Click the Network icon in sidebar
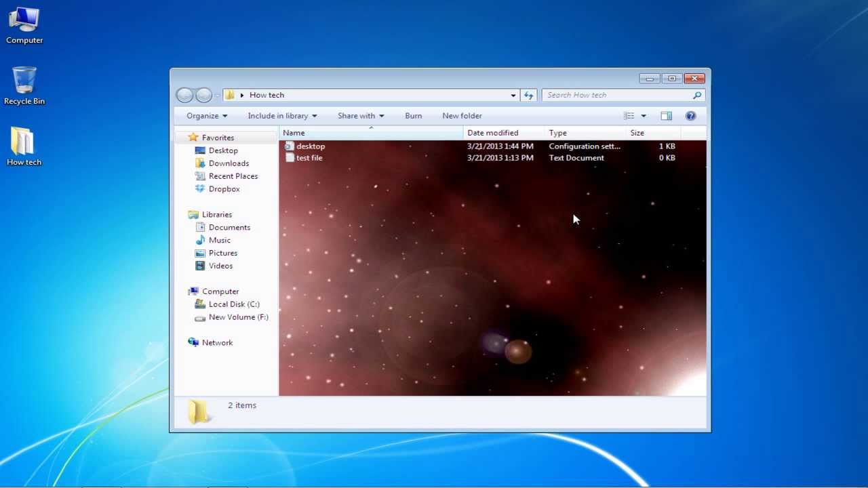 click(193, 342)
